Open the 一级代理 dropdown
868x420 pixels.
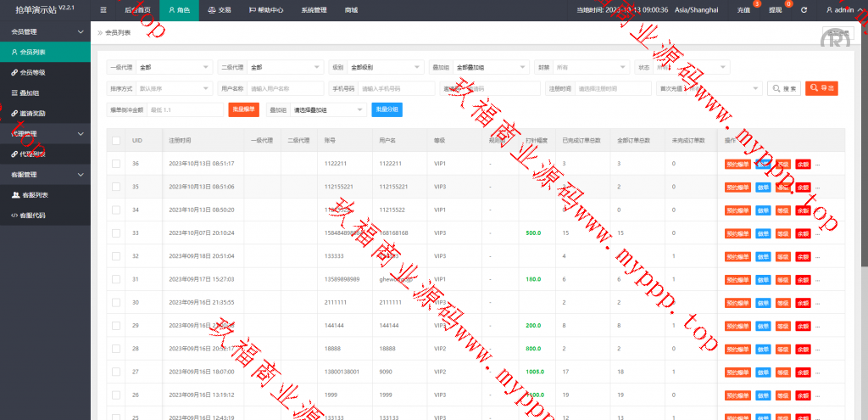(x=174, y=67)
